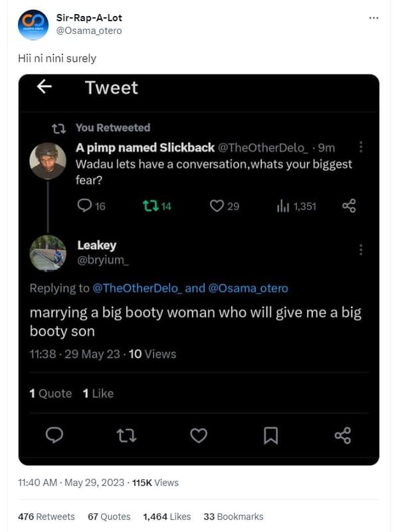Select the Tweet header title
The width and height of the screenshot is (394, 532).
click(112, 86)
